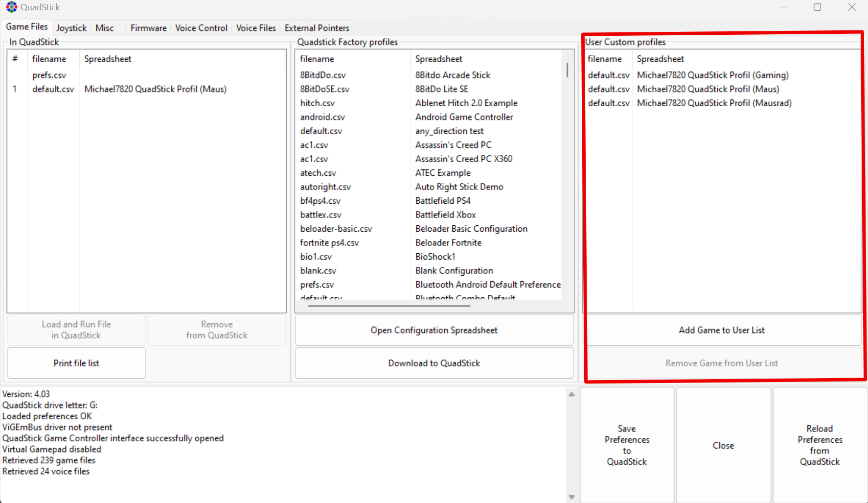Click Open Configuration Spreadsheet
868x503 pixels.
coord(434,330)
